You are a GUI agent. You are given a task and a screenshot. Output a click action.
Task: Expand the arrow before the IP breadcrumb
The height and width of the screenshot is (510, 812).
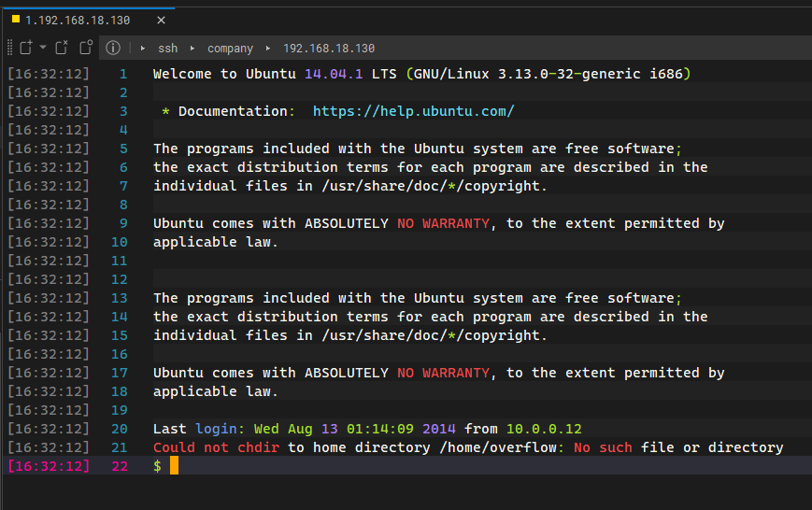point(268,48)
